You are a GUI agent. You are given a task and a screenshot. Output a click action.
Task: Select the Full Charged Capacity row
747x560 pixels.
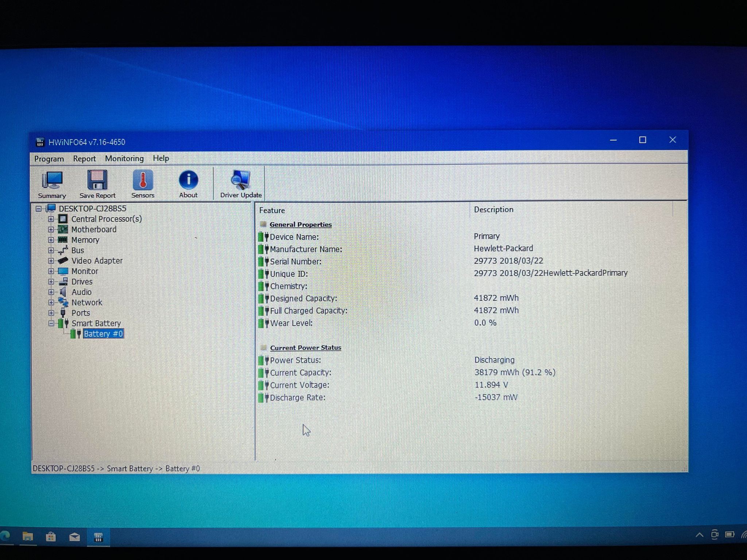(309, 311)
